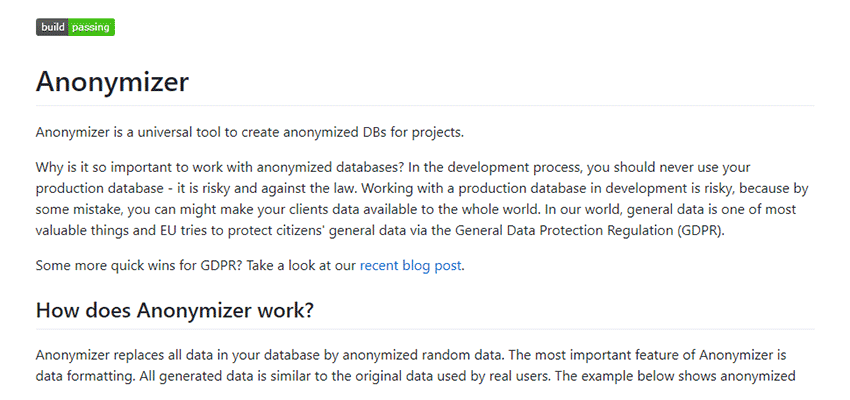
Task: Click the dark "build" label of the badge
Action: click(x=53, y=27)
